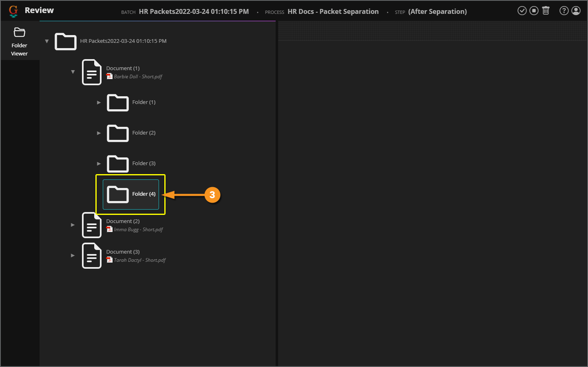
Task: Click the PDF icon beside Tarah Dactyl - Short.pdf
Action: [x=109, y=260]
